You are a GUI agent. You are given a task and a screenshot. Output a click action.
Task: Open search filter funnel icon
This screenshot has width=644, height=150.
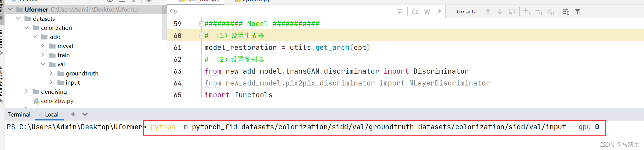(578, 12)
